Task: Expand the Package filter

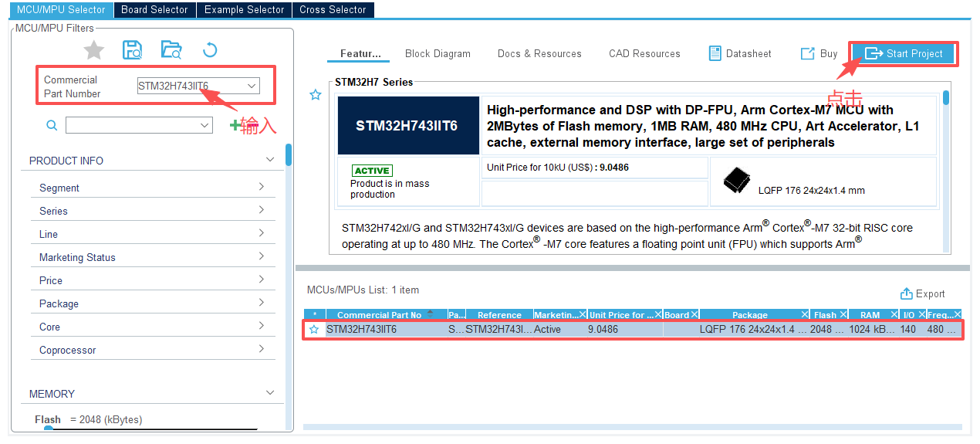Action: [262, 303]
